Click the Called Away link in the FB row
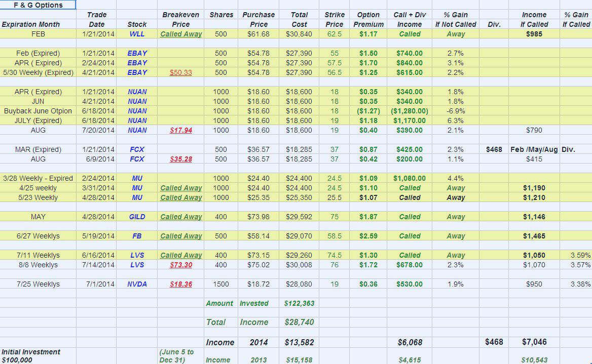Screen dimensions: 592x364 tap(181, 236)
